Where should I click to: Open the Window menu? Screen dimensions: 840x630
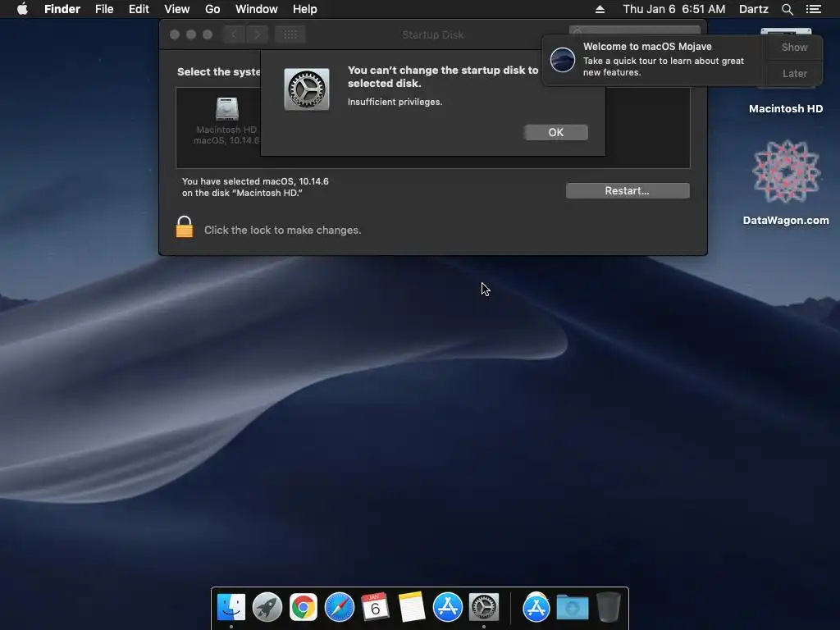pyautogui.click(x=257, y=9)
